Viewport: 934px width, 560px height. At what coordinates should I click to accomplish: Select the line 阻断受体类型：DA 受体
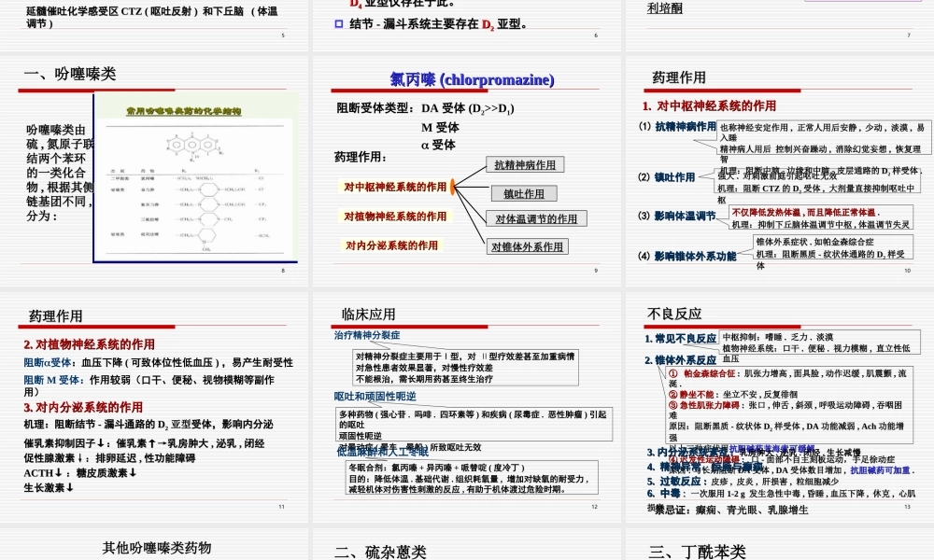pos(425,108)
